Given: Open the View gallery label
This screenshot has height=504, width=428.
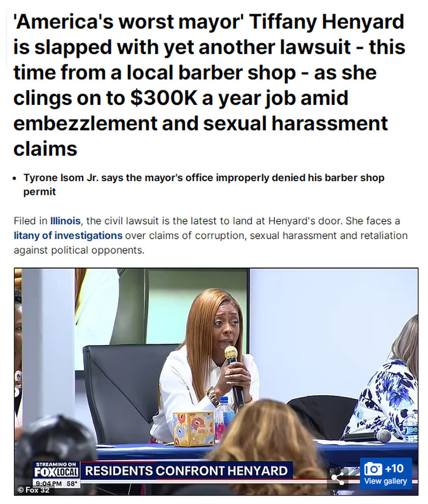Looking at the screenshot, I should 385,481.
